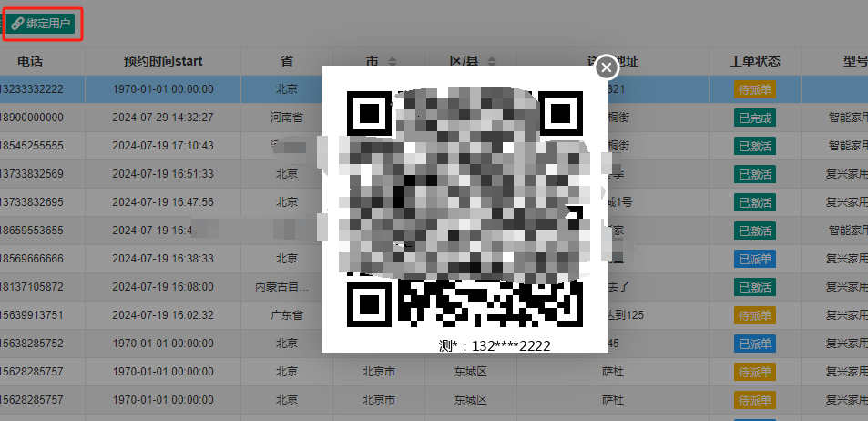Click time 2024-07-19 16:47:56
This screenshot has height=421, width=868.
click(x=163, y=202)
